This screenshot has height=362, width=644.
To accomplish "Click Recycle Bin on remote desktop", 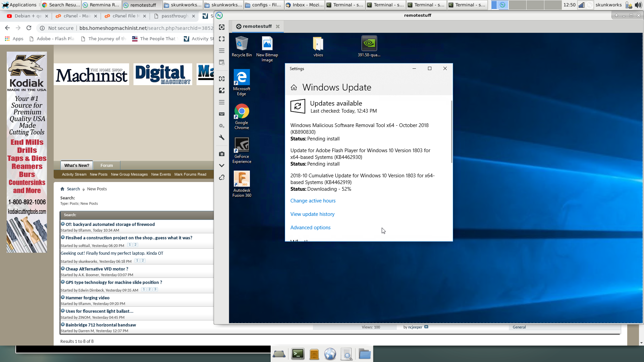I will coord(241,47).
